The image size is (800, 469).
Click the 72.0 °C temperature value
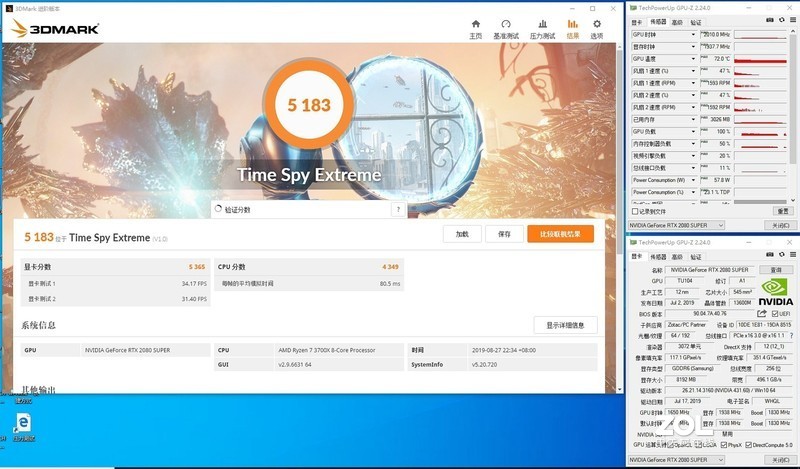721,59
